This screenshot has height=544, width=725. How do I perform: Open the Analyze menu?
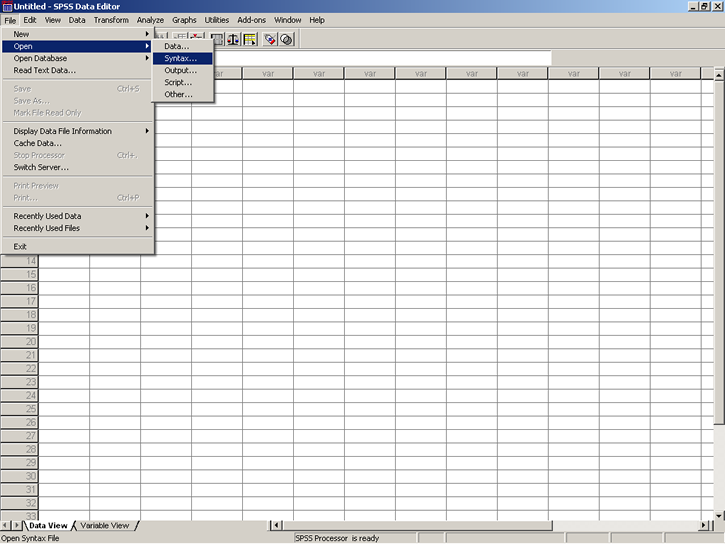150,20
